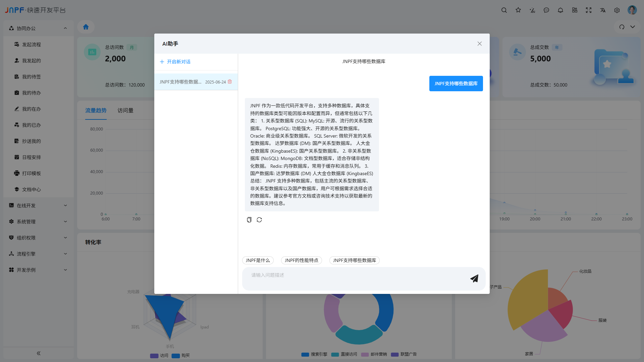Collapse the sidebar with double-arrow icon
The width and height of the screenshot is (644, 362).
pyautogui.click(x=39, y=353)
